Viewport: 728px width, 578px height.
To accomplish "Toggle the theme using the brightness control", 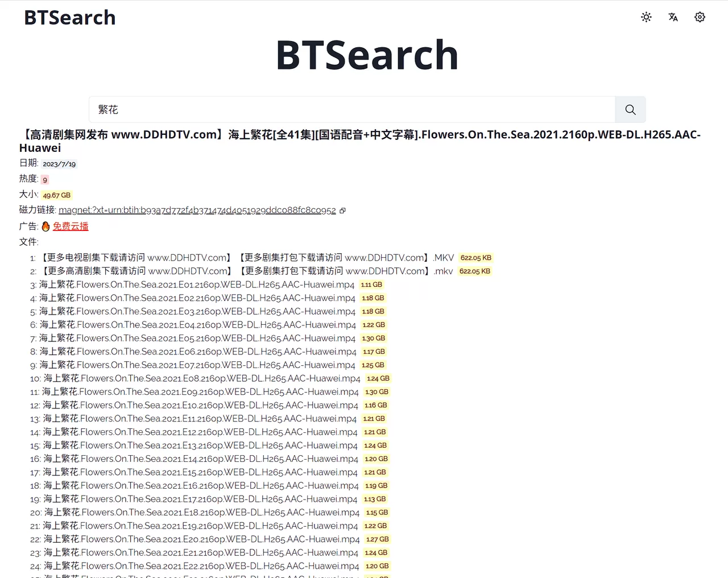I will tap(646, 17).
